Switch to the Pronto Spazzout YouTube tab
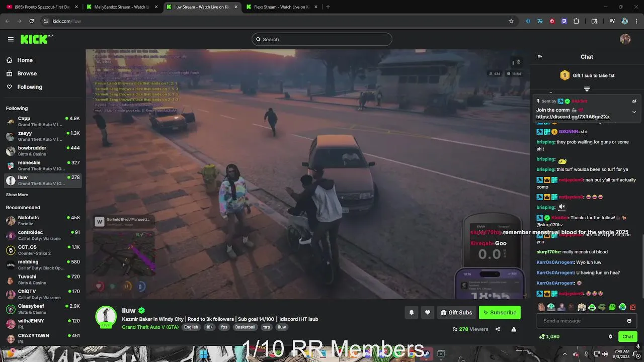 click(43, 7)
